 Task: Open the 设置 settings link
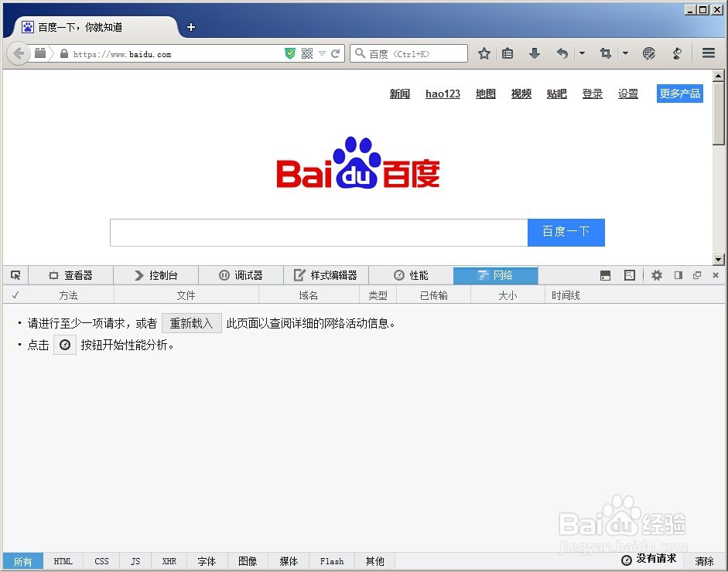point(627,94)
